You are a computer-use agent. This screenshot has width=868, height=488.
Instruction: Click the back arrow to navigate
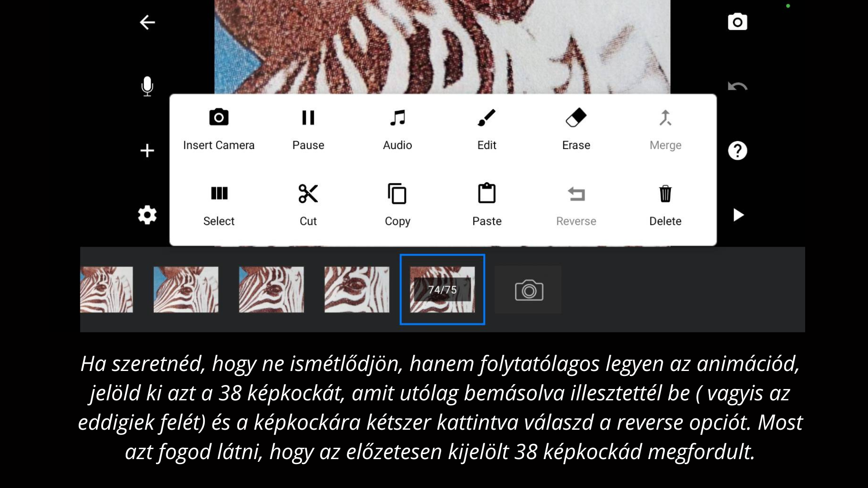tap(146, 22)
